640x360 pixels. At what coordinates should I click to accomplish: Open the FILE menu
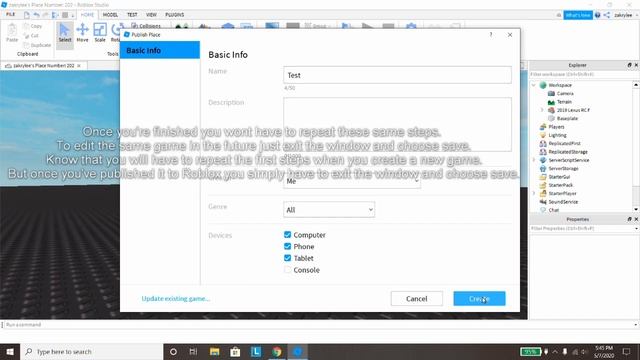11,15
